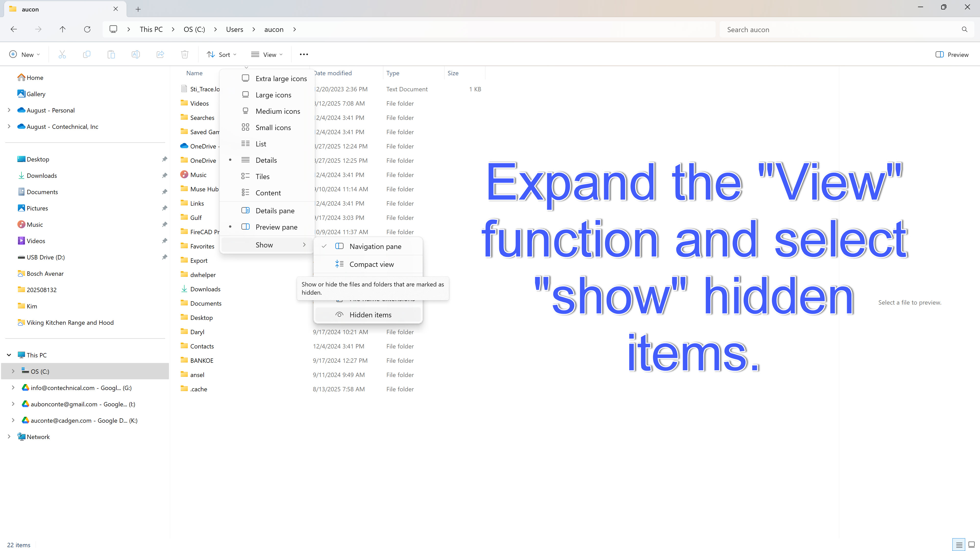Toggle the Preview button at top right
This screenshot has width=980, height=551.
click(952, 54)
